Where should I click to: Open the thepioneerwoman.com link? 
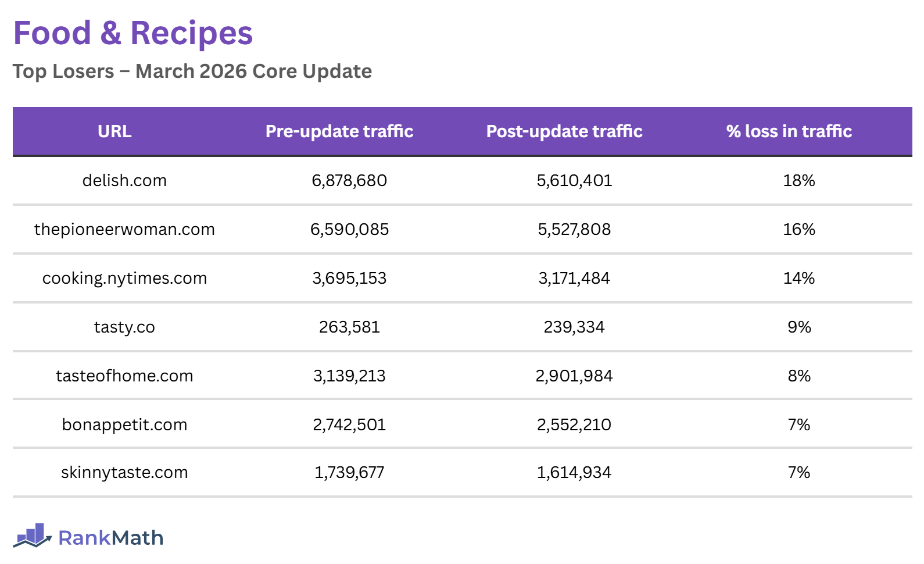point(124,230)
